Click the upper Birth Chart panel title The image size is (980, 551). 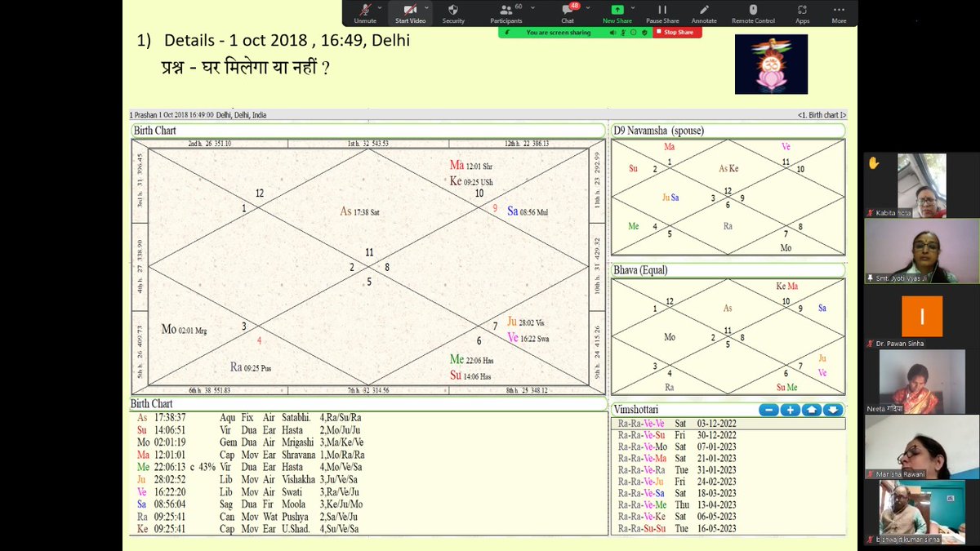[x=155, y=131]
